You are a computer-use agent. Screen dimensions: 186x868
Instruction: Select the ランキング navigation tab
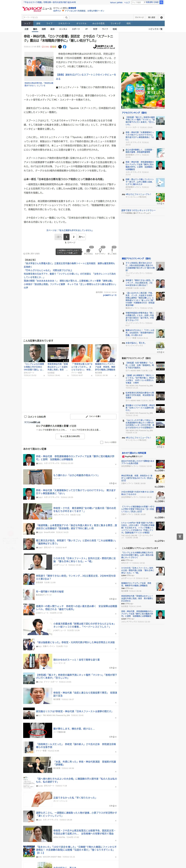point(115,24)
